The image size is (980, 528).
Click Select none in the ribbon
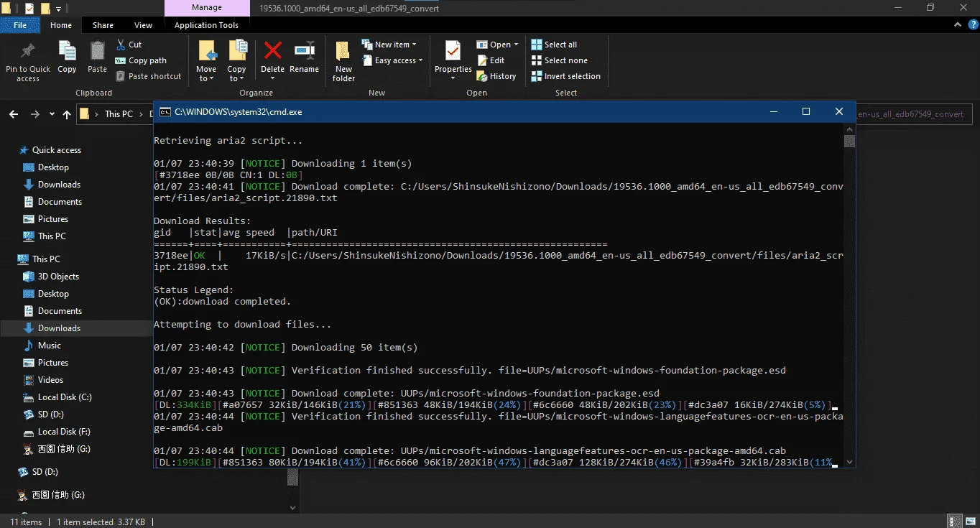tap(559, 60)
